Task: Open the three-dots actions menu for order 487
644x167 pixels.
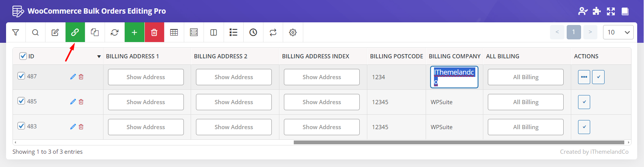Action: (x=584, y=77)
